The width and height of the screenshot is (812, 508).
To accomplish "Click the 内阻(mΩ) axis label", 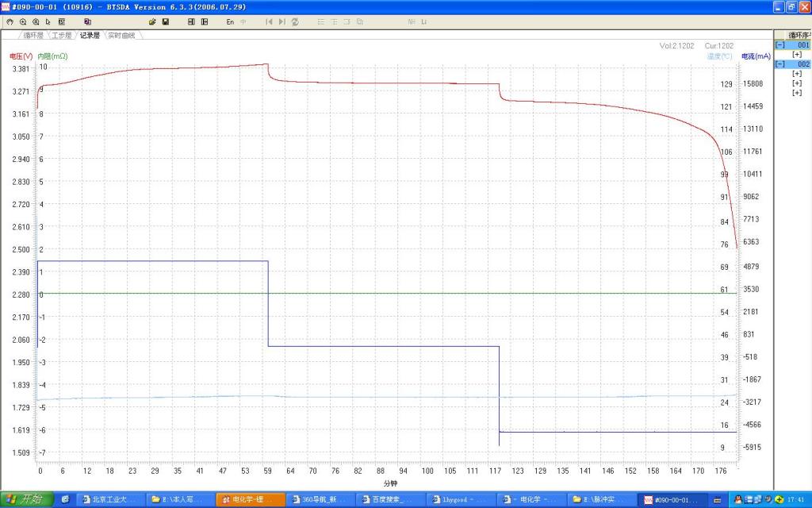I will click(x=52, y=56).
